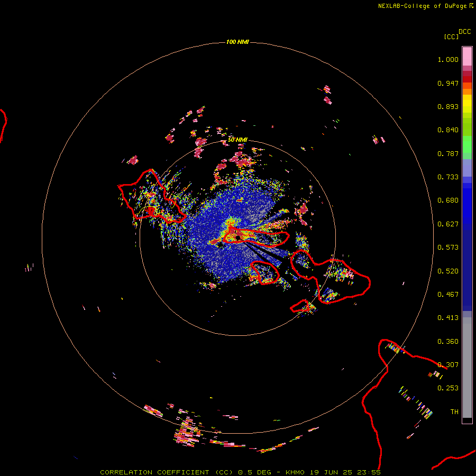The height and width of the screenshot is (476, 476).
Task: Click the KHMO station identifier
Action: click(x=295, y=472)
